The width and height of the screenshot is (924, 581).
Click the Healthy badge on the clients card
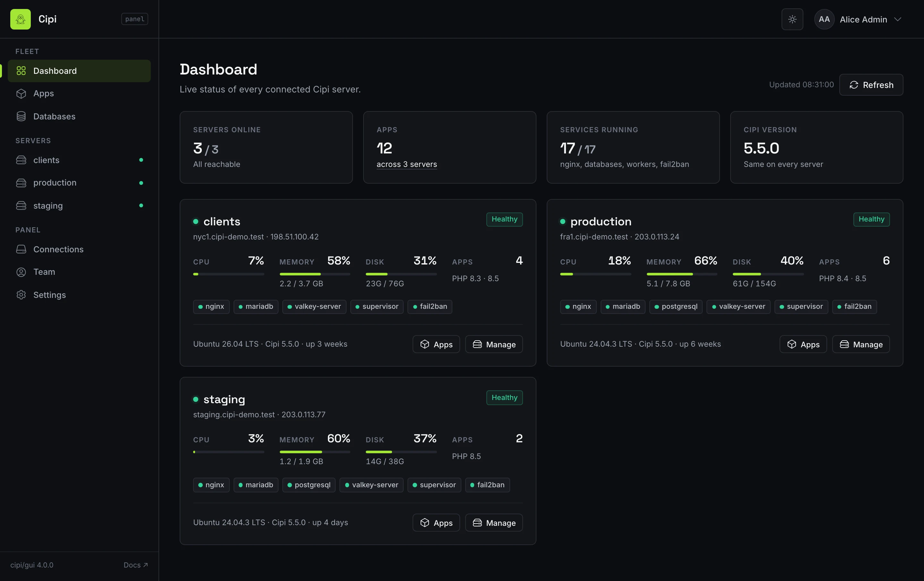click(504, 219)
